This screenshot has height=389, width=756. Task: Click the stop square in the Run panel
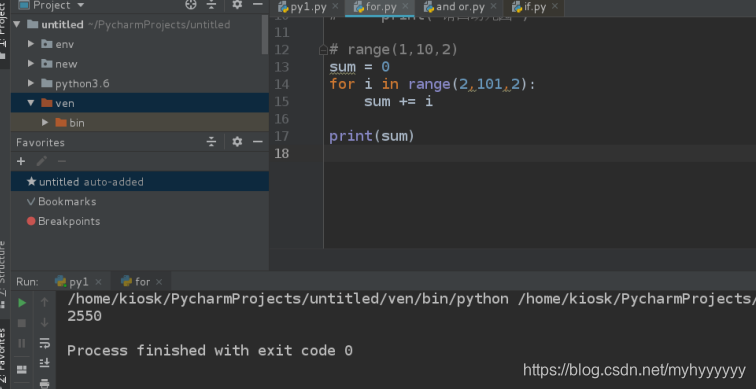pyautogui.click(x=22, y=323)
